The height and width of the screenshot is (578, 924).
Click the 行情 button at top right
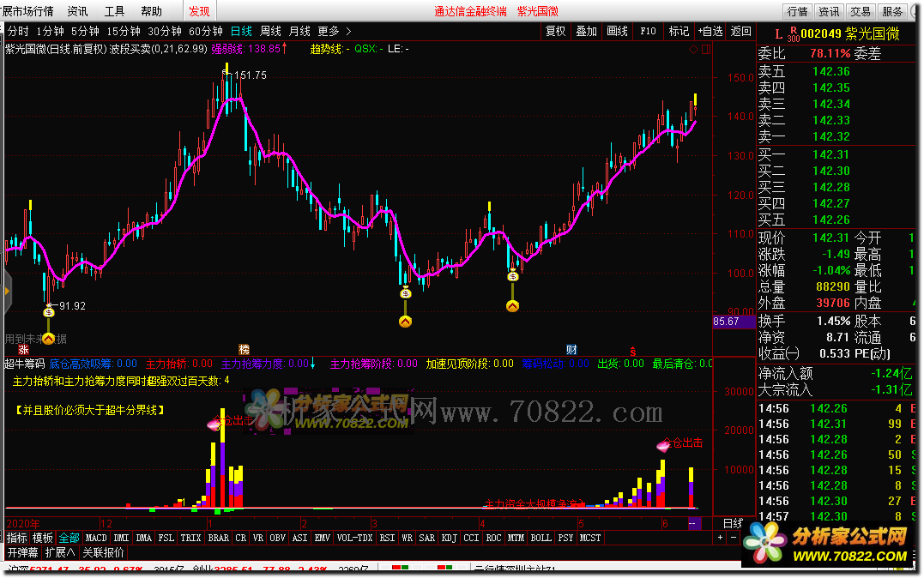(x=797, y=11)
